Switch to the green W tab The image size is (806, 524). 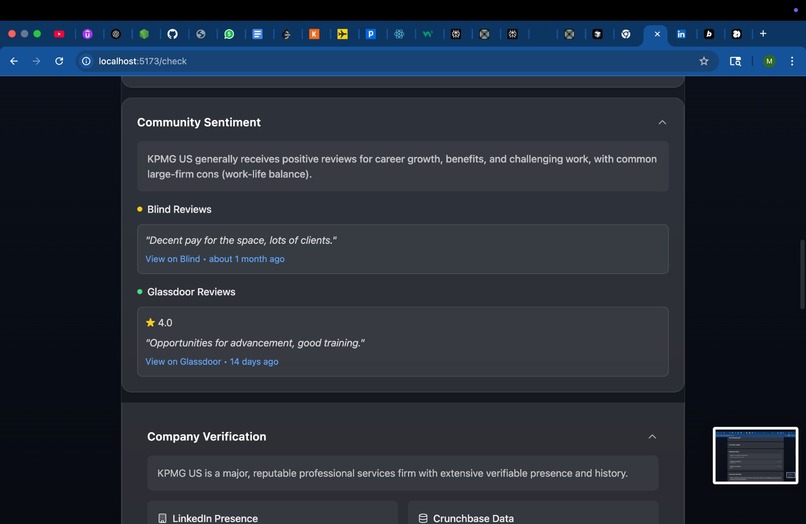pyautogui.click(x=427, y=34)
